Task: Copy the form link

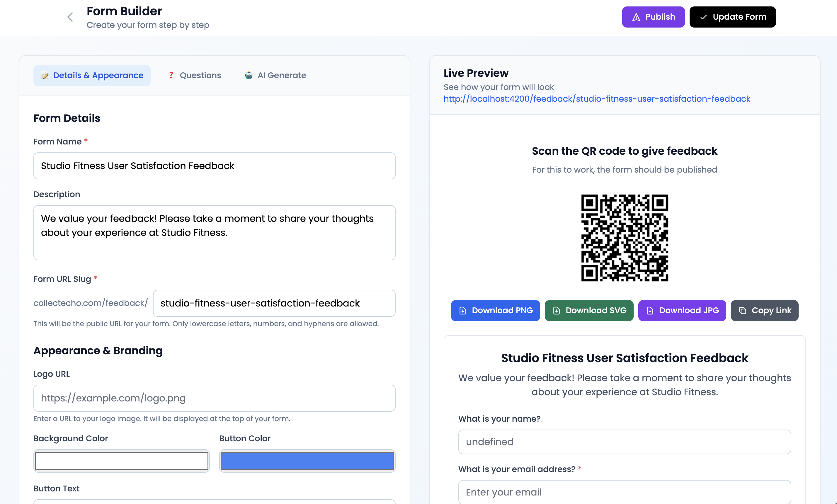Action: coord(765,310)
